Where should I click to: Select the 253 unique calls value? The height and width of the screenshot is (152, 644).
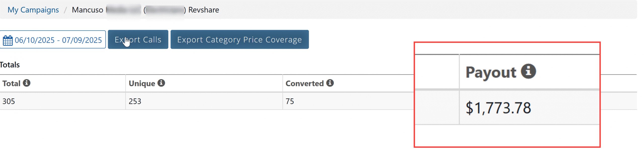pyautogui.click(x=135, y=101)
